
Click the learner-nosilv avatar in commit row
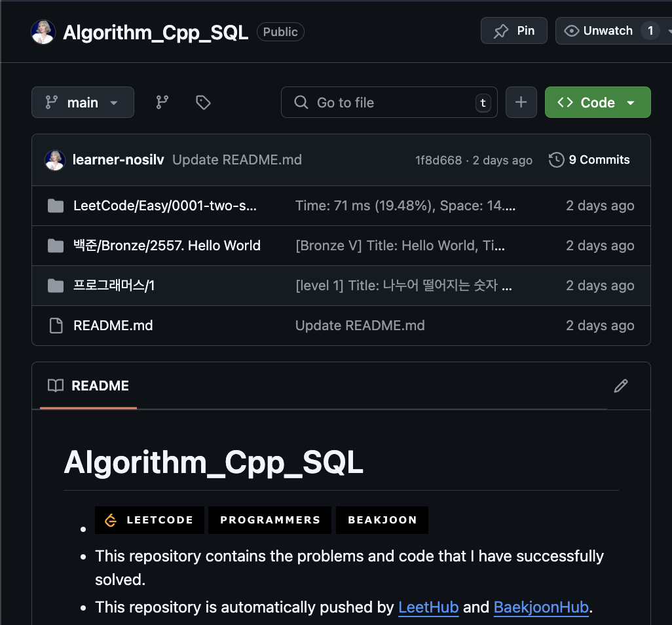tap(55, 161)
